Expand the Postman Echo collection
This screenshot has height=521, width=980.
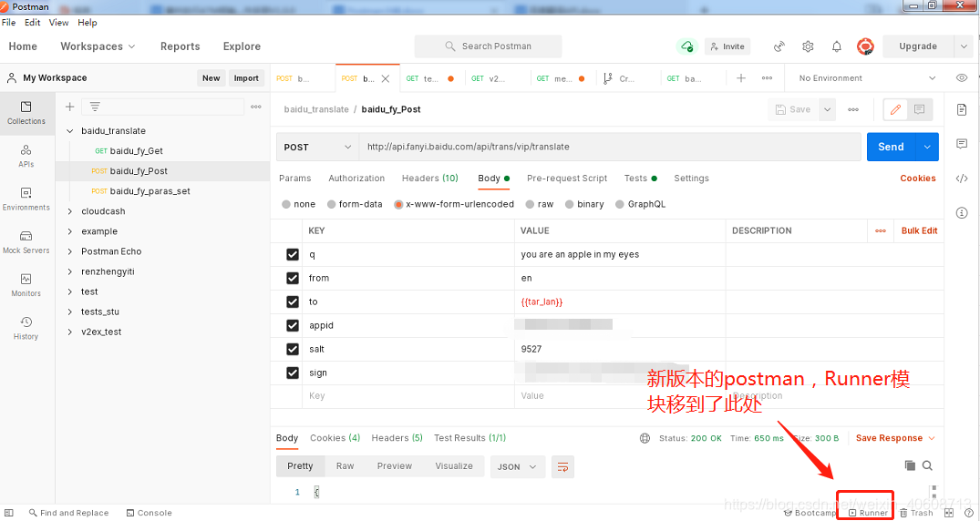click(x=70, y=251)
